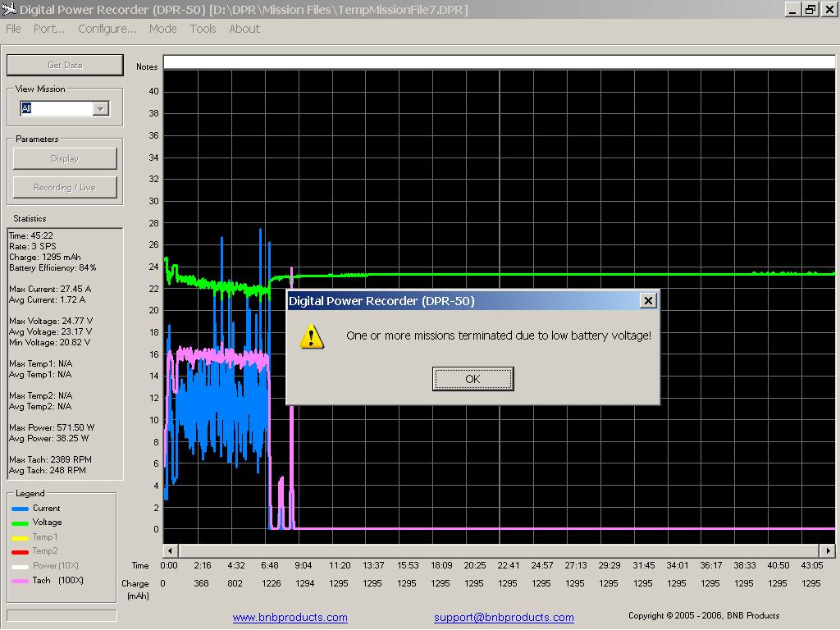Click the application icon in title bar
Viewport: 840px width, 630px height.
click(x=9, y=9)
